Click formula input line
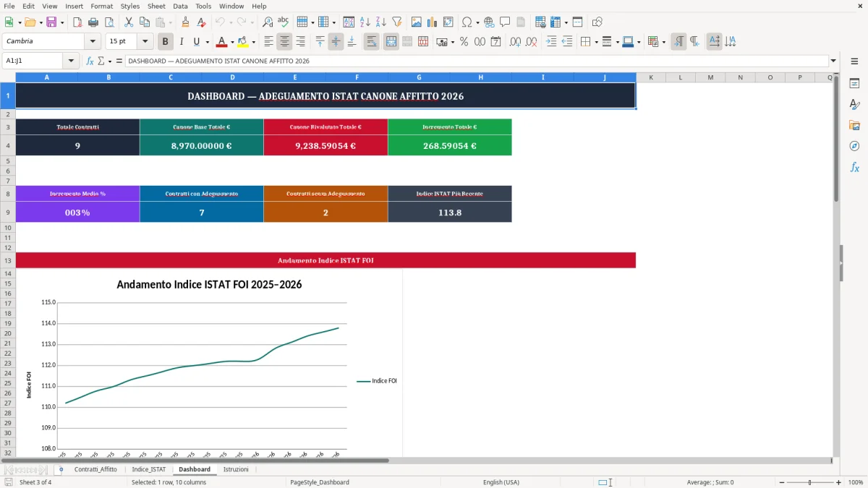The height and width of the screenshot is (488, 868). click(476, 61)
